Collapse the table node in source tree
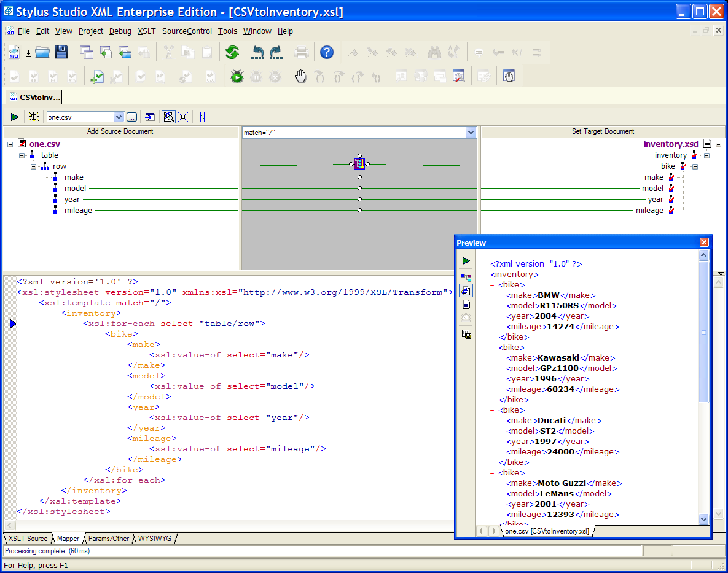The image size is (728, 573). point(22,155)
